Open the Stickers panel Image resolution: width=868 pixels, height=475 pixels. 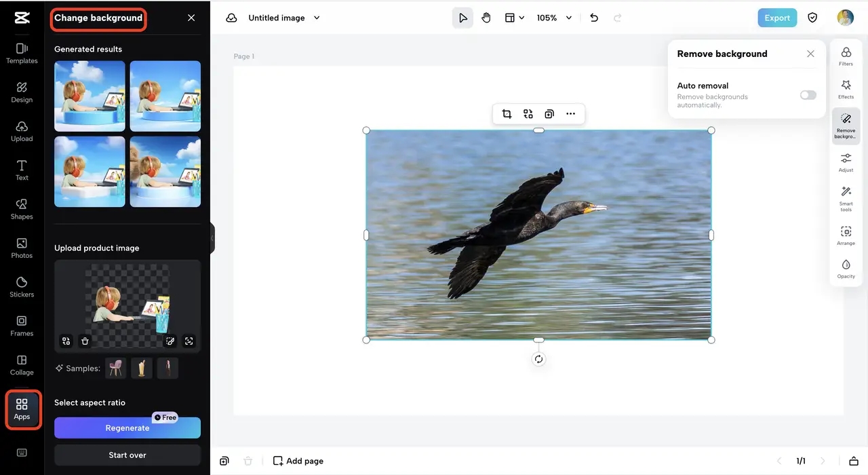pyautogui.click(x=22, y=286)
